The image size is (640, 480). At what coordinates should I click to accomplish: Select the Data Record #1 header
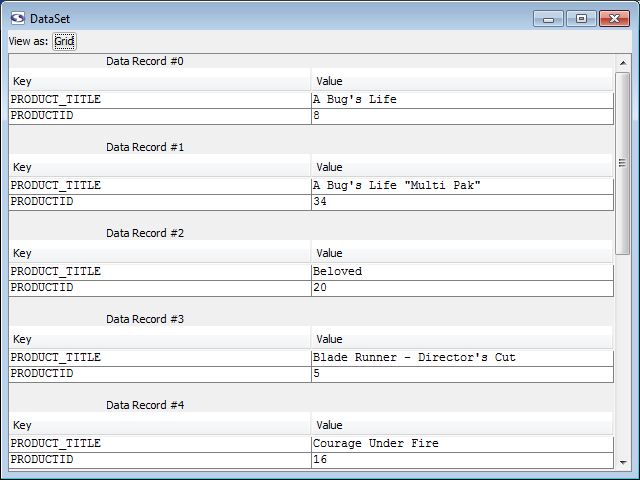145,147
